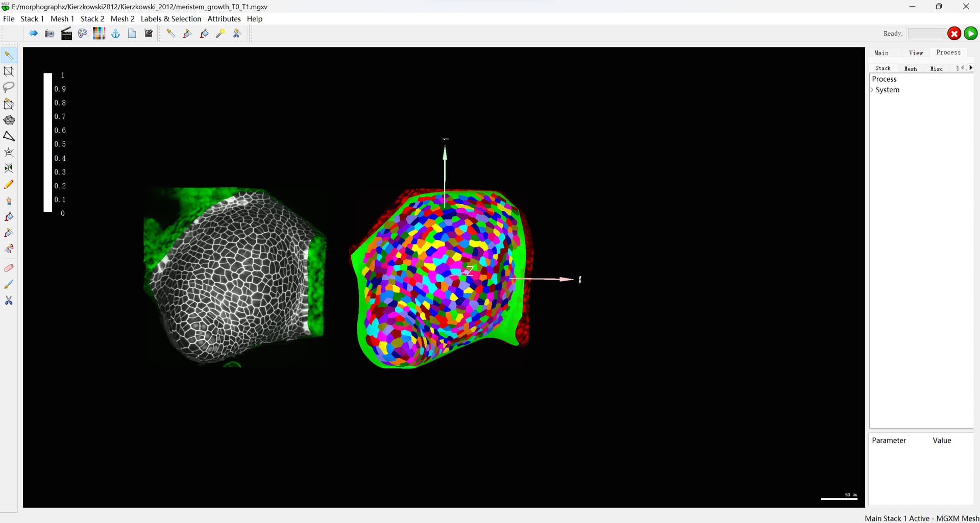
Task: Expand the System tree item
Action: click(x=872, y=90)
